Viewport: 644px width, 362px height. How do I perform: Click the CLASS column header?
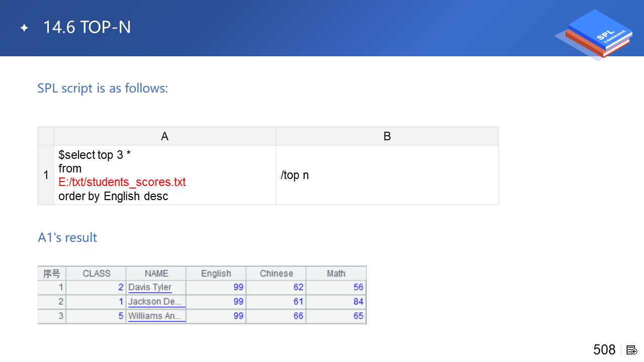click(x=96, y=274)
